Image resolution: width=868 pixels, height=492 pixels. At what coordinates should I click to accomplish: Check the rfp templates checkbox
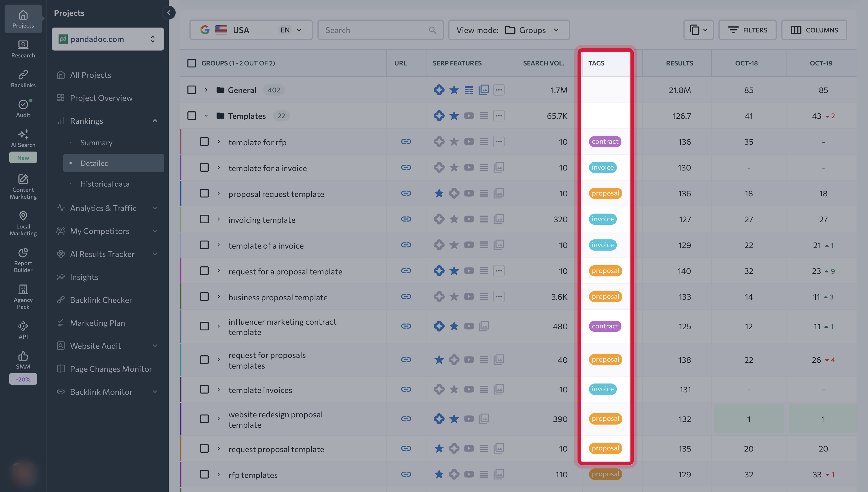coord(204,474)
